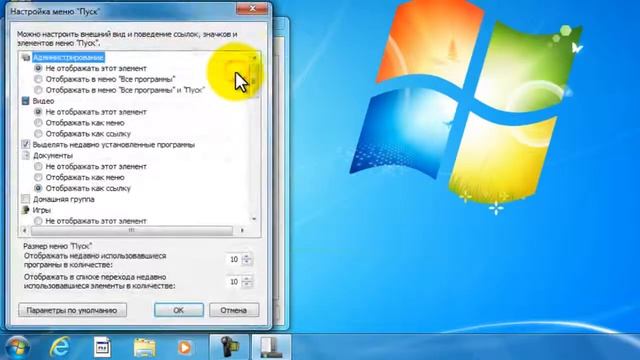Click the Игры item icon
The width and height of the screenshot is (640, 360).
(26, 210)
